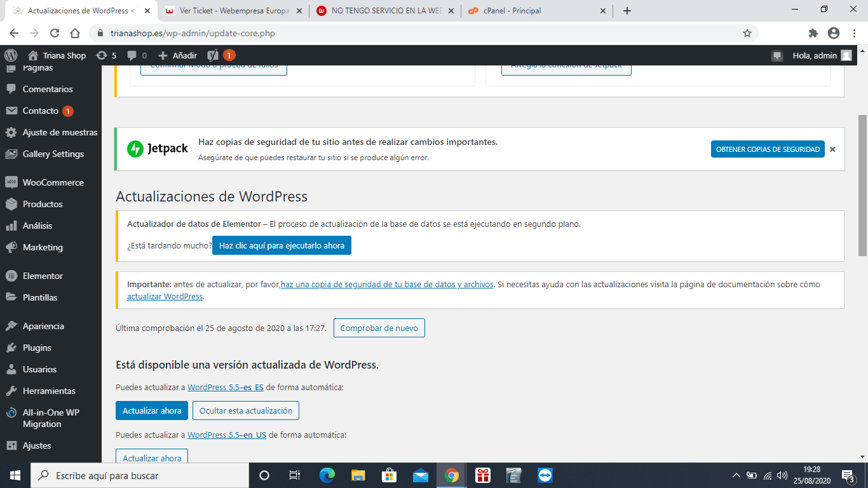Click the Yoast SEO icon in admin bar
This screenshot has height=488, width=868.
(214, 55)
